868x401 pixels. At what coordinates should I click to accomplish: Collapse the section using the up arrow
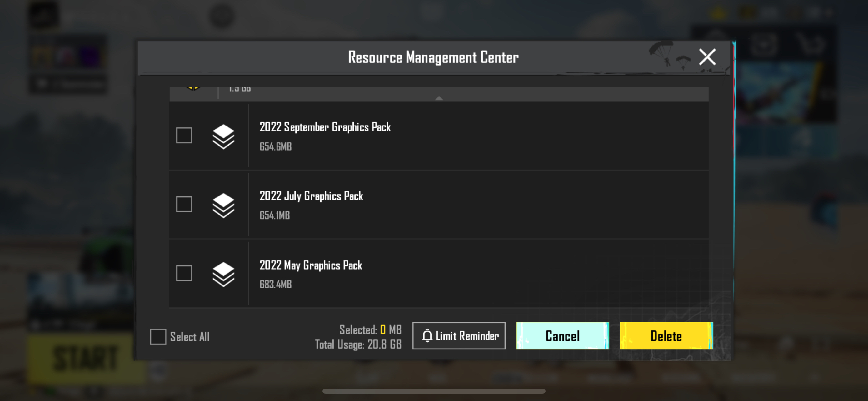(x=439, y=98)
